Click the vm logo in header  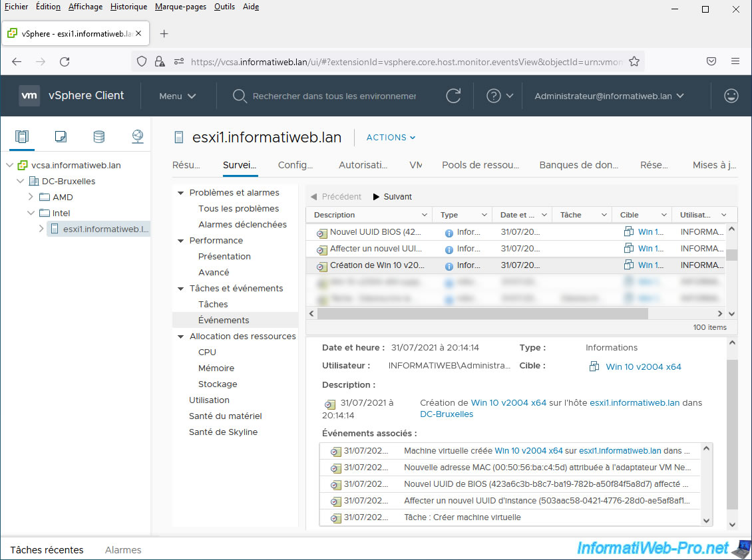29,95
